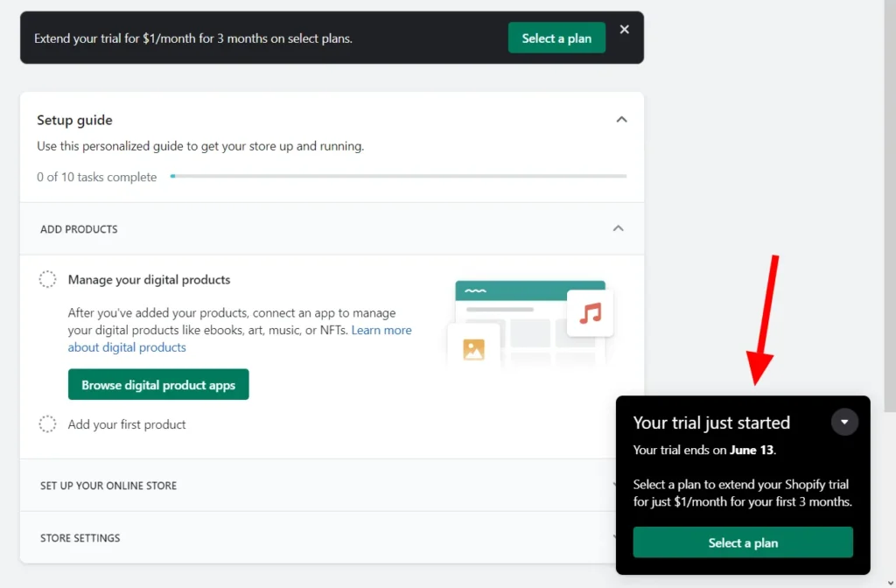Dismiss the extend trial banner

624,29
